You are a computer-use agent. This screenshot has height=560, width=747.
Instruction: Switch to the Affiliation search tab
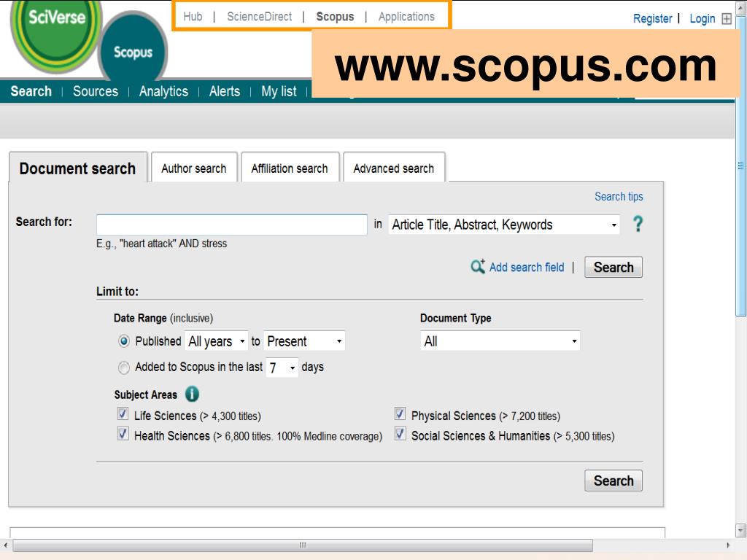(x=290, y=168)
